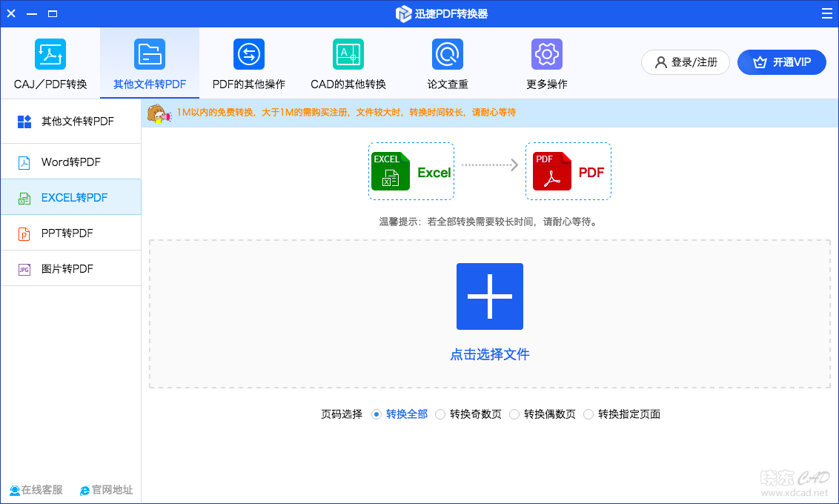The image size is (839, 504).
Task: Minimize the window from title bar
Action: point(32,13)
